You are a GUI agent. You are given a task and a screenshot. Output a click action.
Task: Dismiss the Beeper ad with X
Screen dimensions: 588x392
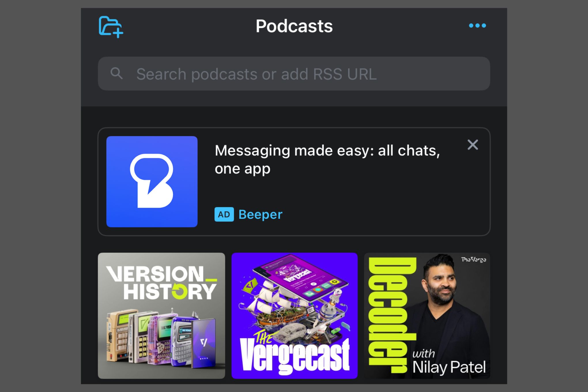[x=472, y=145]
